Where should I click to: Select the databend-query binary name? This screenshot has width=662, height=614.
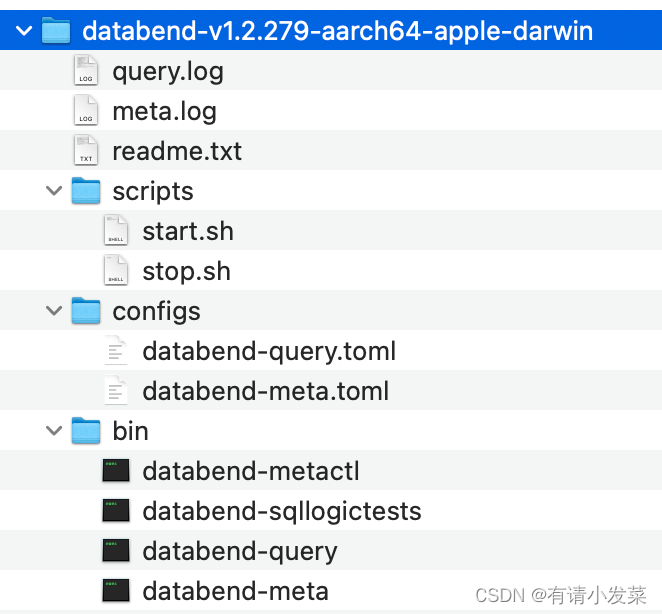point(240,551)
